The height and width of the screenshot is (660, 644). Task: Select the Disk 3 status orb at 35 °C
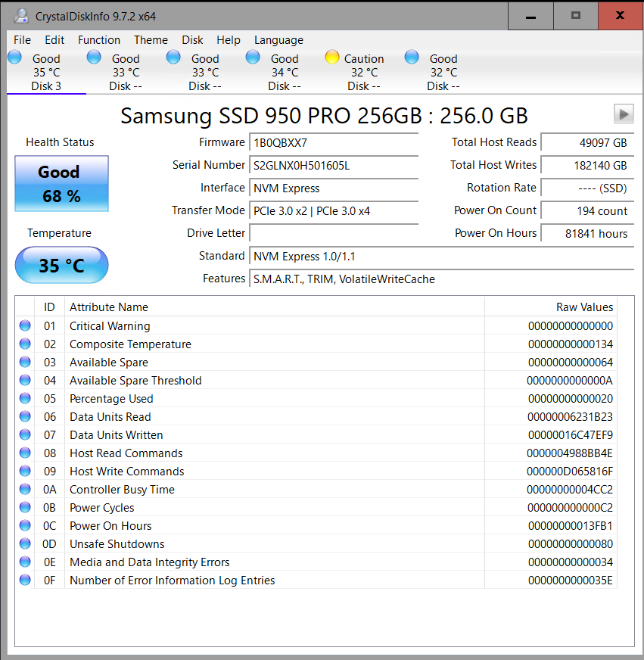pyautogui.click(x=14, y=58)
